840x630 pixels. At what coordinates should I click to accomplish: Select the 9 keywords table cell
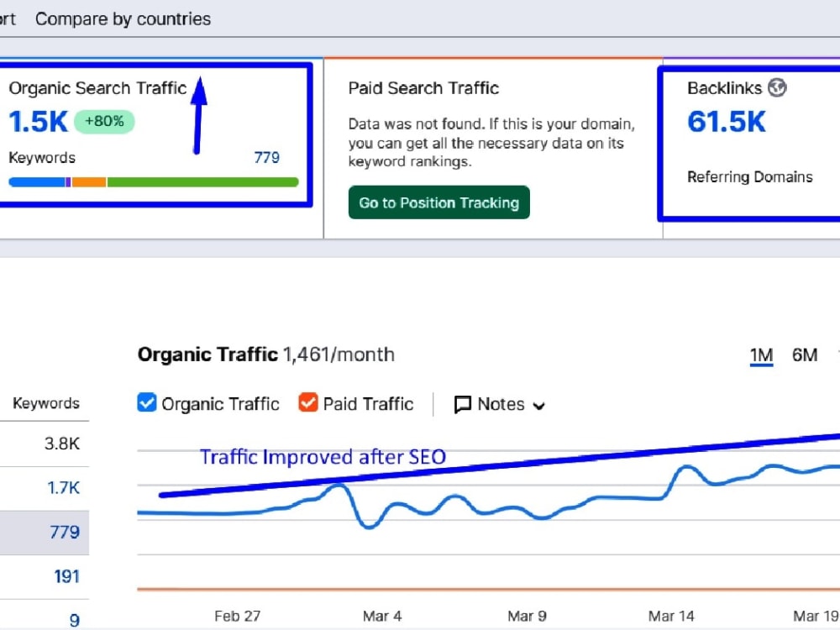click(x=75, y=620)
